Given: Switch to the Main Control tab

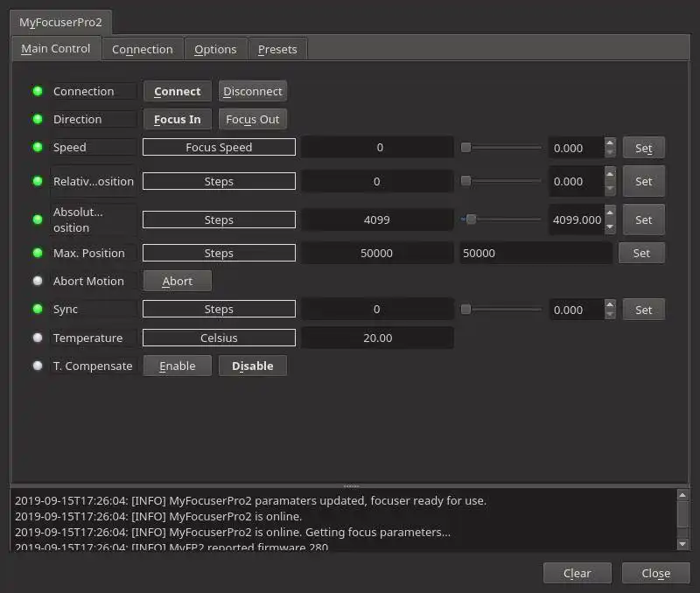Looking at the screenshot, I should pos(56,49).
